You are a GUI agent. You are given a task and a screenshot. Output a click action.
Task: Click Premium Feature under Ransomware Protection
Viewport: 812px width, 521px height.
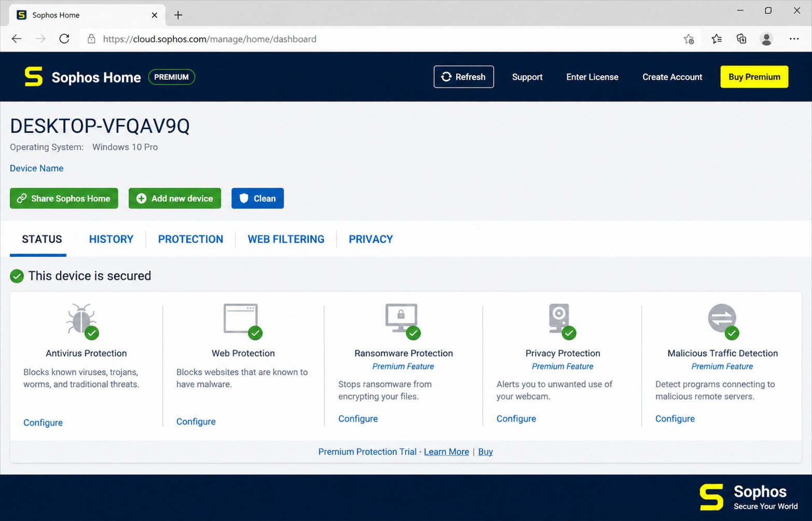(403, 366)
